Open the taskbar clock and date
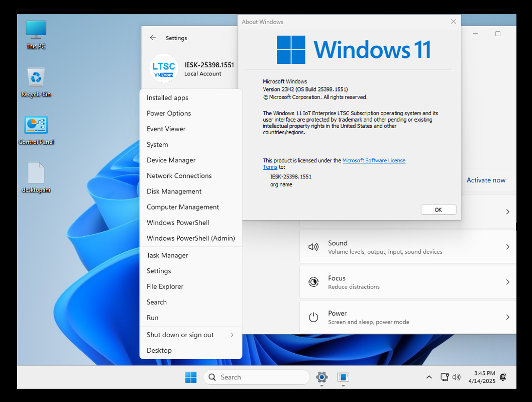The height and width of the screenshot is (402, 532). 482,377
